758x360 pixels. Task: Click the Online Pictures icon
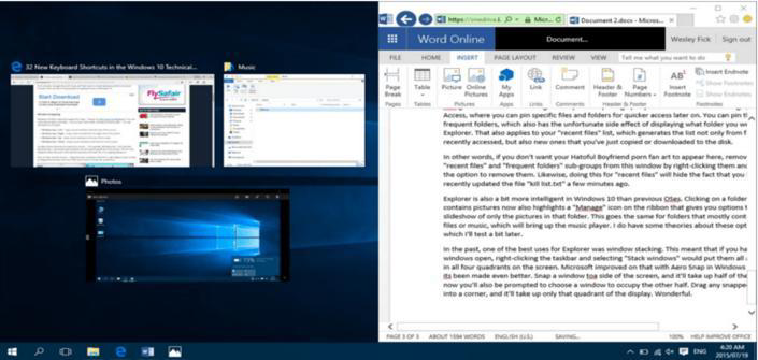[x=476, y=83]
